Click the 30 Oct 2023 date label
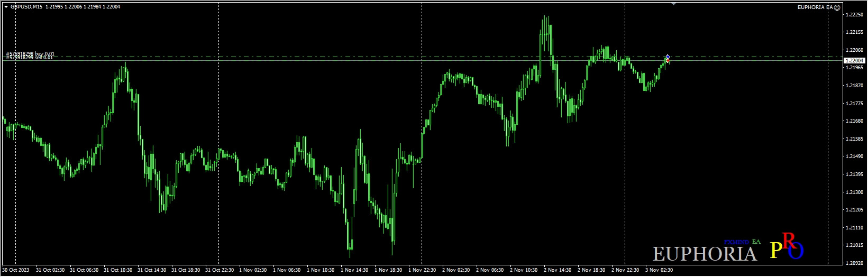This screenshot has height=277, width=868. (x=16, y=270)
